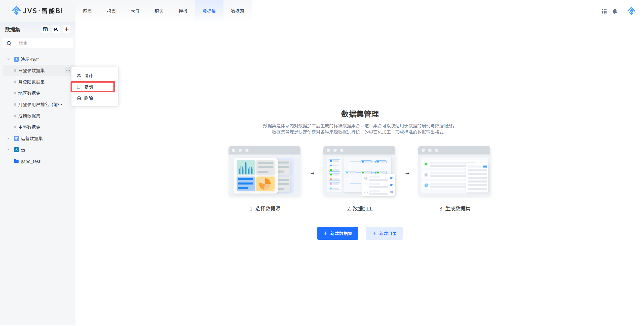Collapse the 演示-test tree folder
This screenshot has height=326, width=644.
(8, 59)
